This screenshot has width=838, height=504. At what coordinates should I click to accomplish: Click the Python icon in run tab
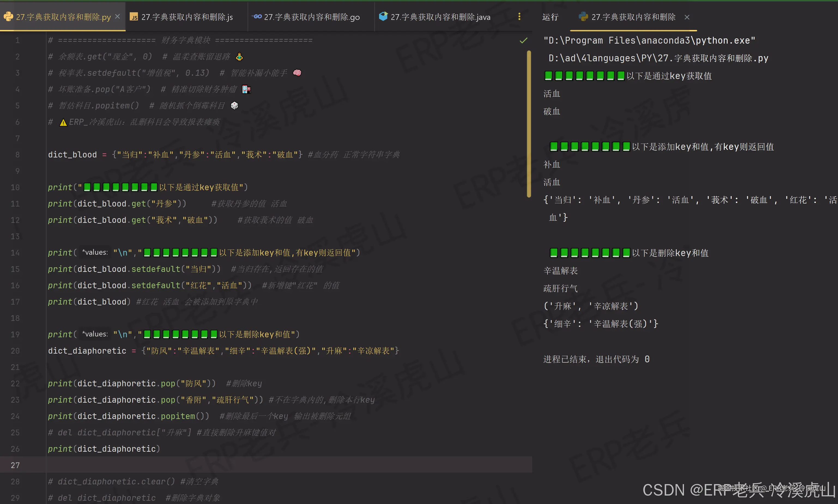(583, 17)
